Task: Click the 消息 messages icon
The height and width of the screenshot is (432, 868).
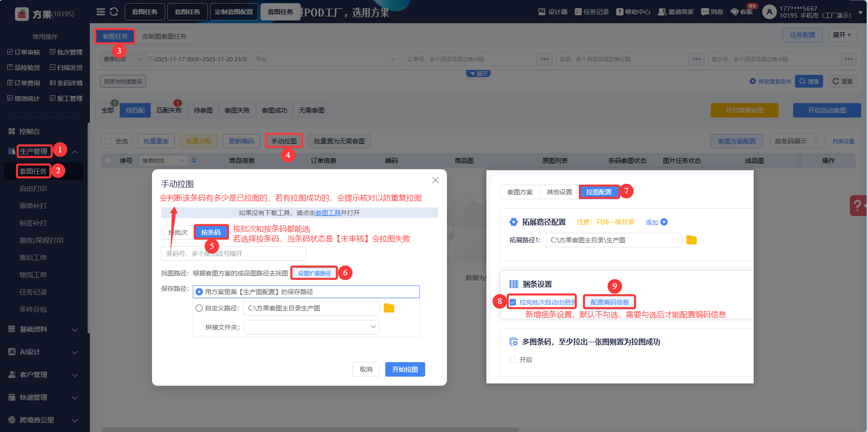Action: click(711, 12)
